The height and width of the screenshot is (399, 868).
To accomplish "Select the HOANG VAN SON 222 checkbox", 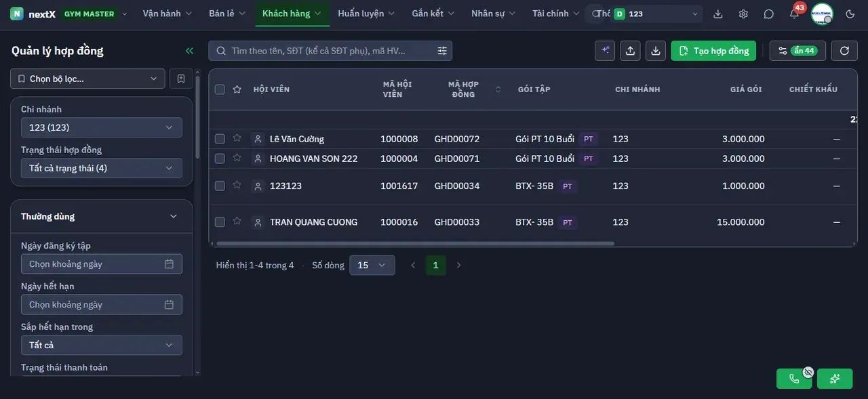I will click(220, 159).
